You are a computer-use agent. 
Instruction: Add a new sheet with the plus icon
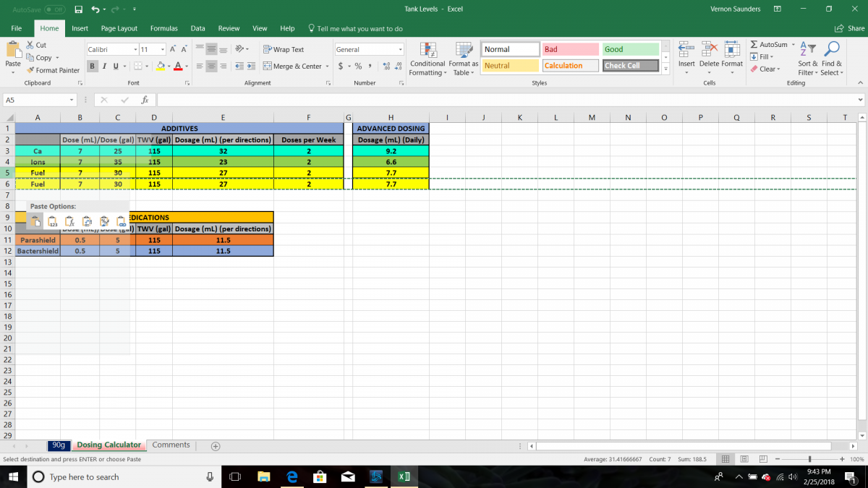215,446
